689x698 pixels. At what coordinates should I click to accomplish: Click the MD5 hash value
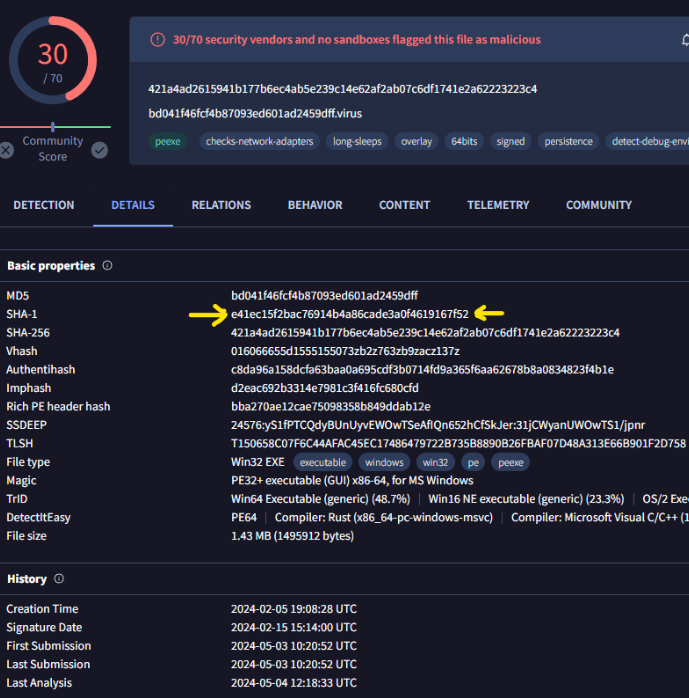click(x=324, y=296)
